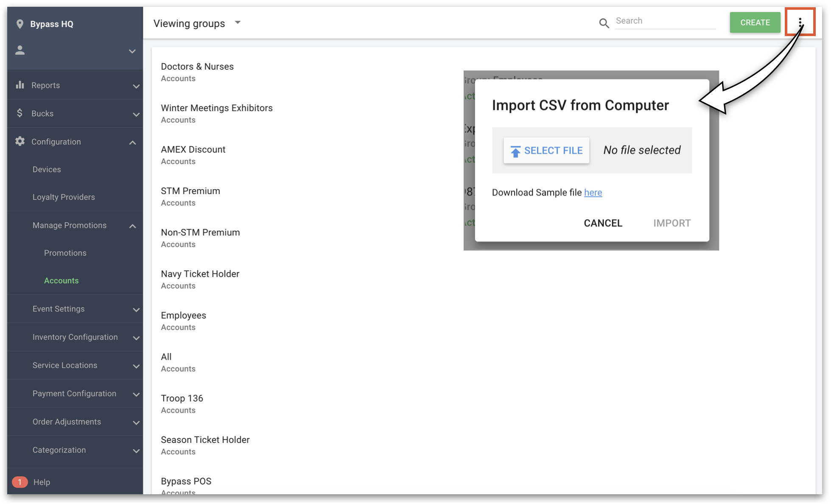The image size is (834, 504).
Task: Expand the Service Locations chevron
Action: click(x=136, y=366)
